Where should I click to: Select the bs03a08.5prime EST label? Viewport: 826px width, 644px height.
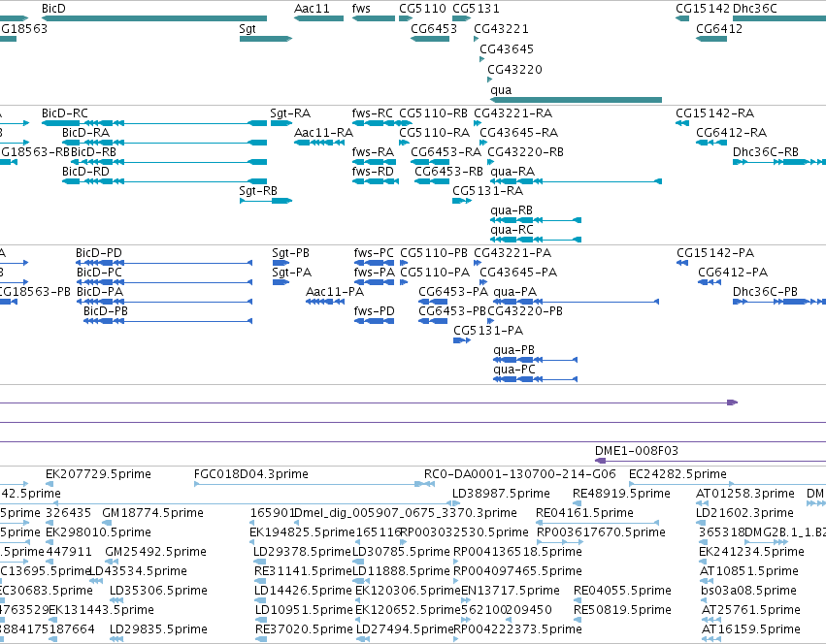(x=748, y=591)
